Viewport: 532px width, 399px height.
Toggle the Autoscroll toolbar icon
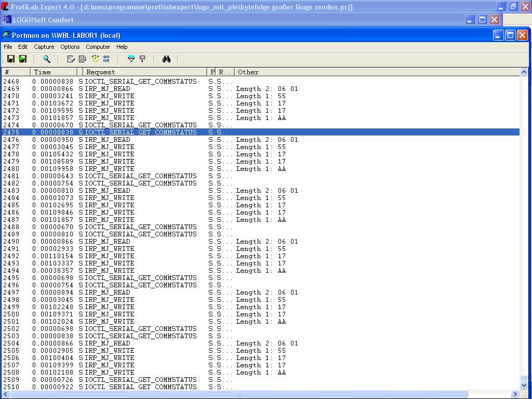(83, 59)
